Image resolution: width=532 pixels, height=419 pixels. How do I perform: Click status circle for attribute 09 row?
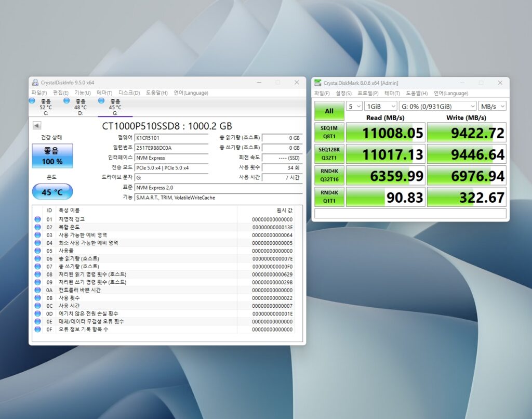pyautogui.click(x=37, y=282)
